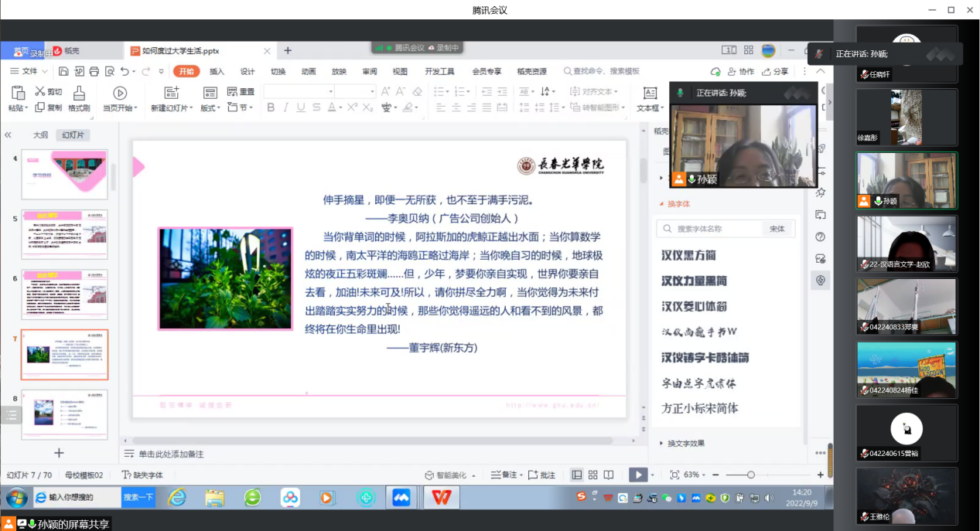This screenshot has width=980, height=531.
Task: Click the Reading view book icon
Action: (610, 475)
